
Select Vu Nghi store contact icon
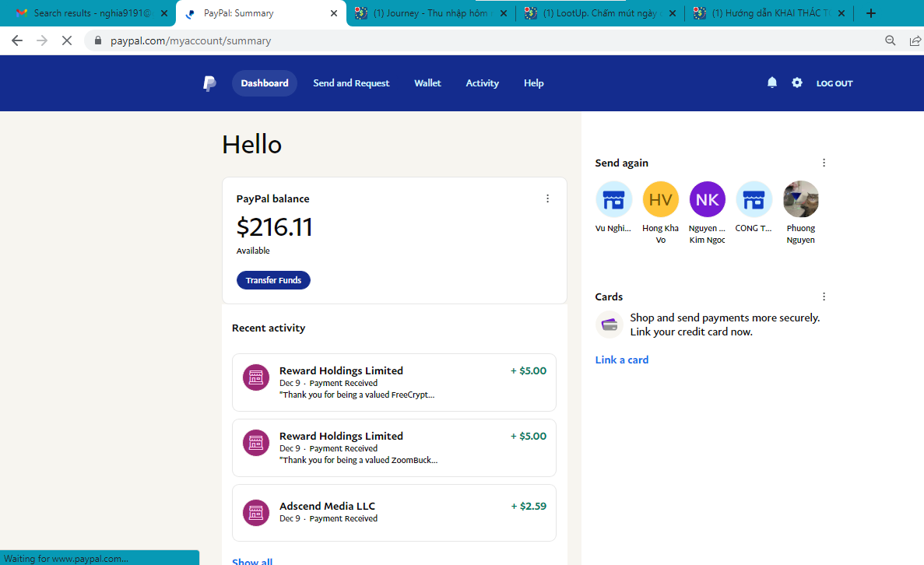click(613, 199)
